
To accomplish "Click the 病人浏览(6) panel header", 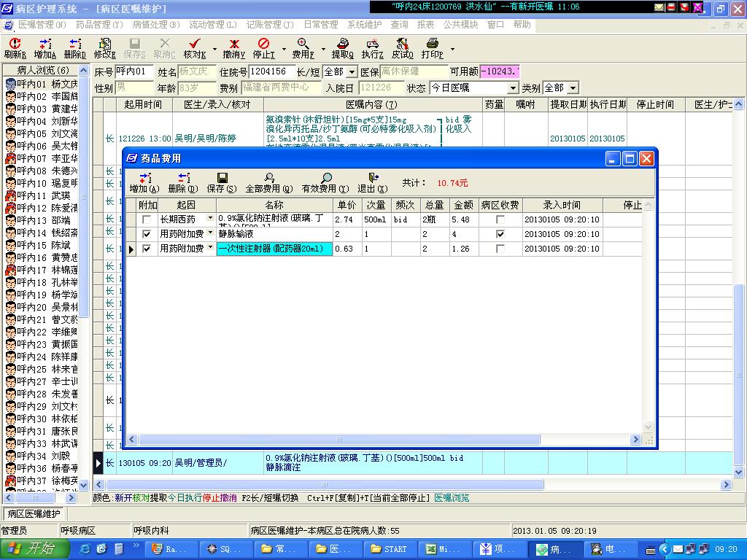I will click(43, 70).
